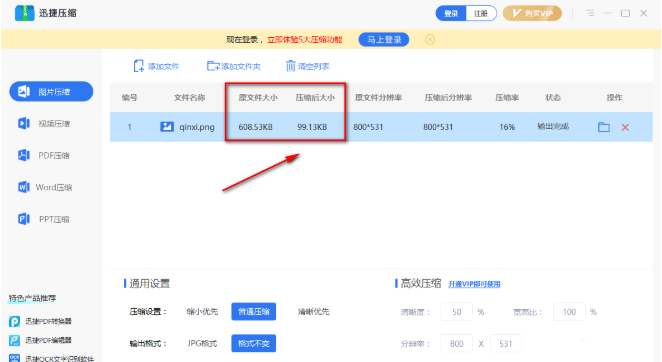Click the 添加文件 toolbar button
The width and height of the screenshot is (662, 362).
pos(157,66)
